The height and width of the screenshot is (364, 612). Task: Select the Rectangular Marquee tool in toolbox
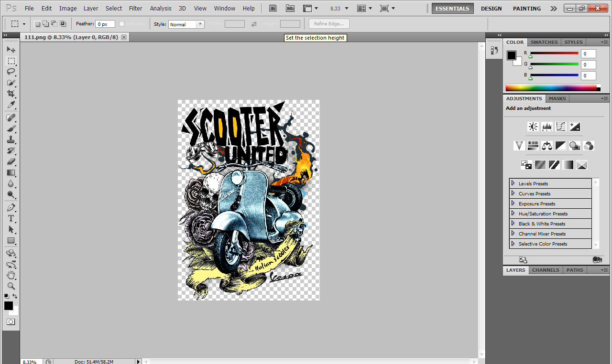tap(11, 61)
